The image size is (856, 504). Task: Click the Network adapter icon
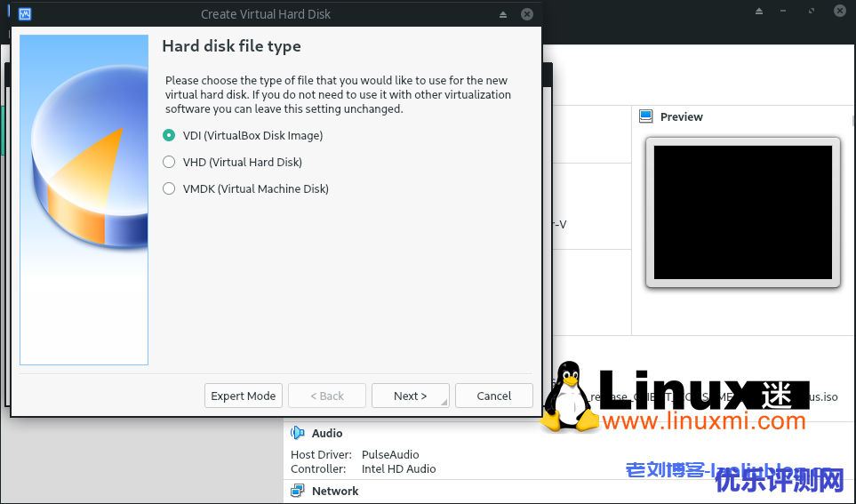pos(298,491)
